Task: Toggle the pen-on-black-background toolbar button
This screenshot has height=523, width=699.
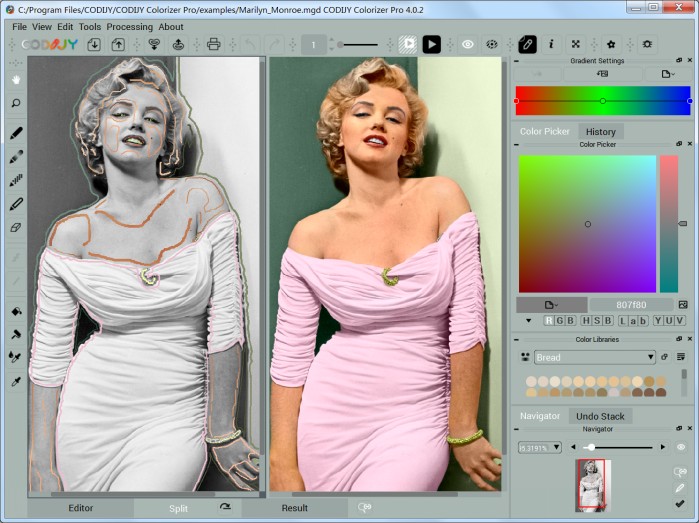Action: click(x=527, y=44)
